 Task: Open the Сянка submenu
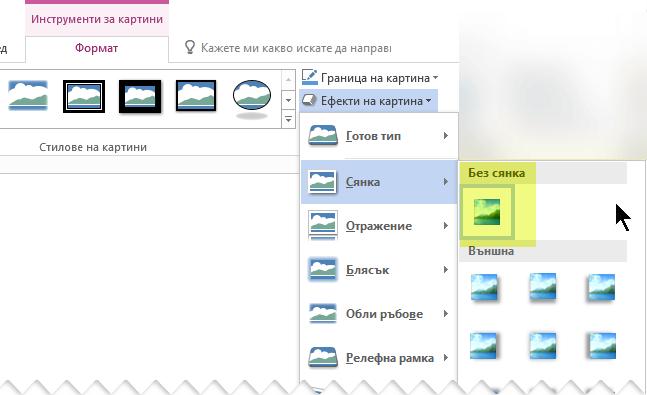pyautogui.click(x=379, y=182)
